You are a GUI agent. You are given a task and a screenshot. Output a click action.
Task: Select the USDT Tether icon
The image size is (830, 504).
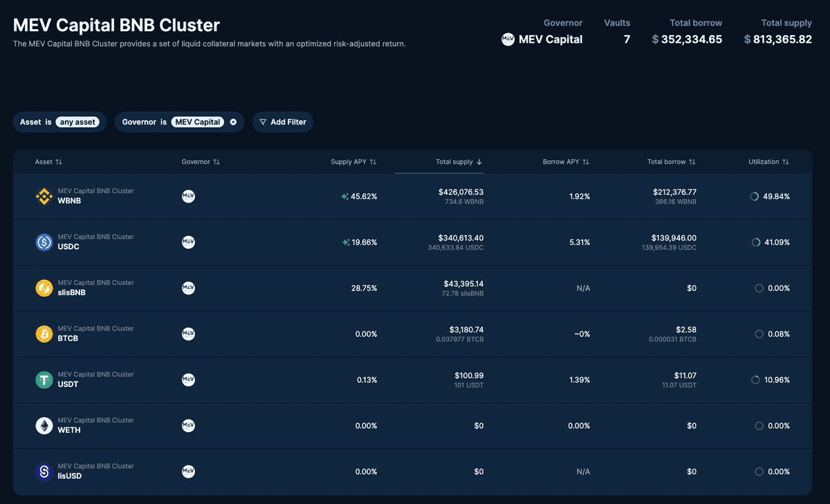44,379
